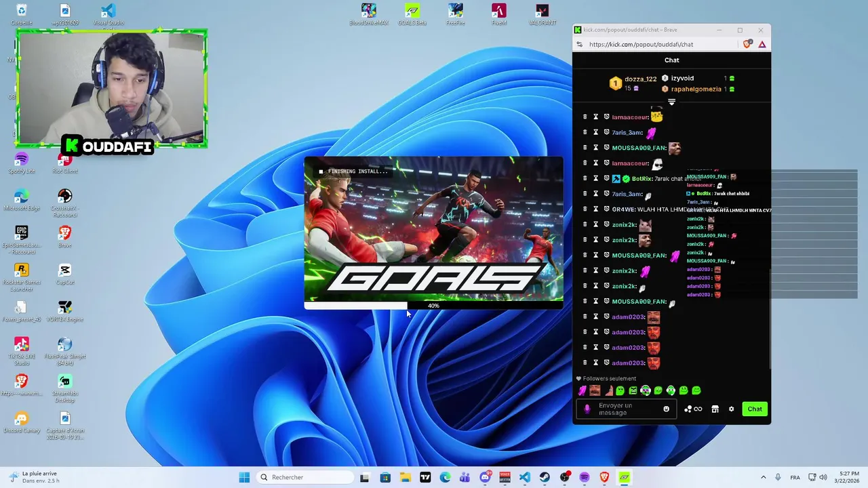Viewport: 868px width, 488px height.
Task: Open Capture d'écran file on desktop
Action: (65, 426)
